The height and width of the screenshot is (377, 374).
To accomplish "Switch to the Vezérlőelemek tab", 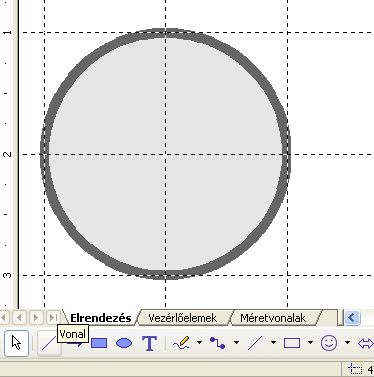I will pyautogui.click(x=182, y=318).
